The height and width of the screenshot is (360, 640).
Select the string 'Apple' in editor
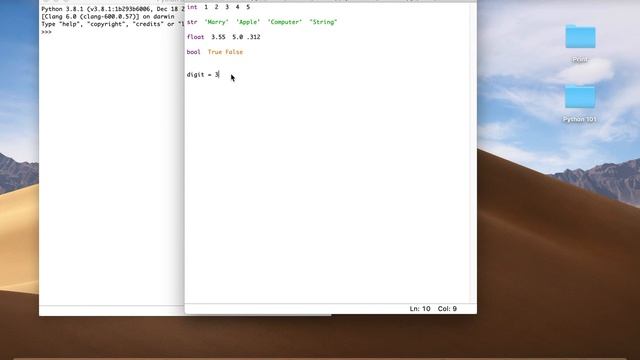tap(248, 22)
